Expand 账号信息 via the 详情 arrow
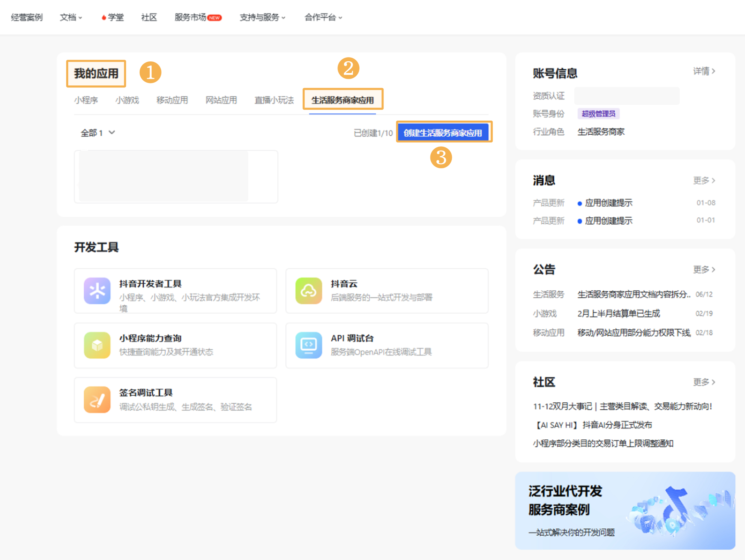Image resolution: width=745 pixels, height=560 pixels. (x=704, y=71)
